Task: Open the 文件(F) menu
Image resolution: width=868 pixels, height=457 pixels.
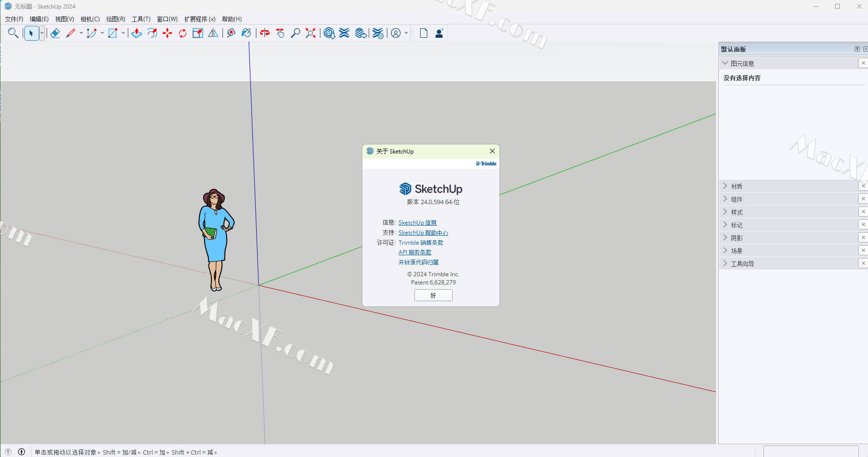Action: click(14, 19)
